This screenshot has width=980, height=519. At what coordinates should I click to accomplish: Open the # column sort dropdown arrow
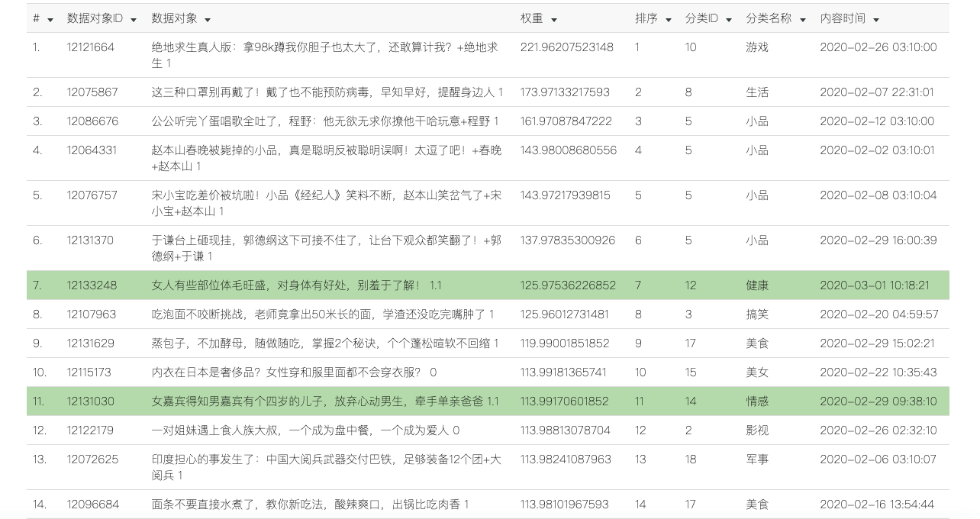pyautogui.click(x=50, y=20)
